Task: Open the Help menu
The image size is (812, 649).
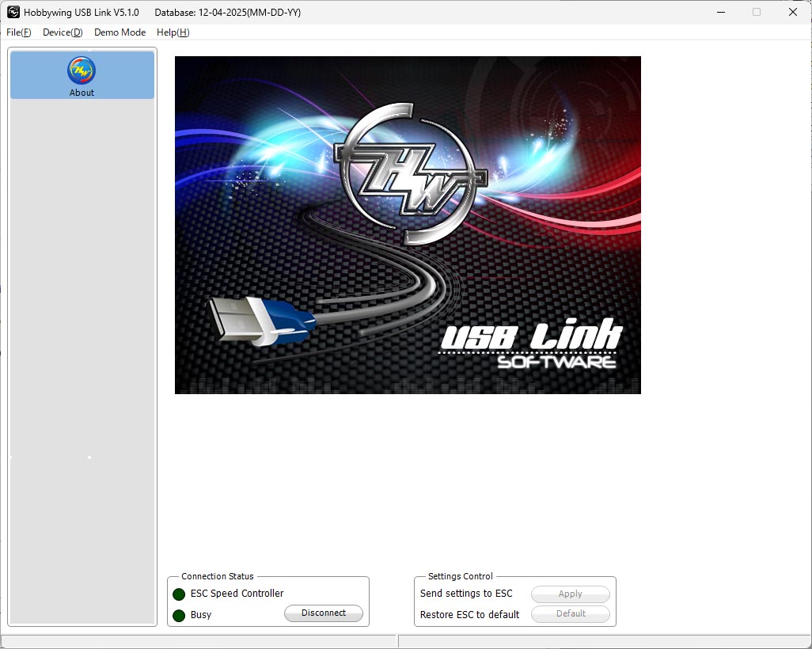Action: point(173,32)
